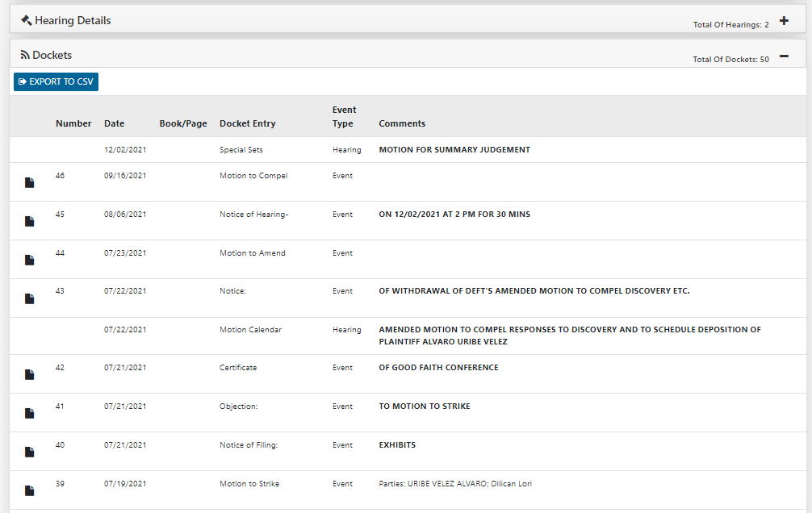812x513 pixels.
Task: Click the Event Type column header
Action: pos(345,116)
